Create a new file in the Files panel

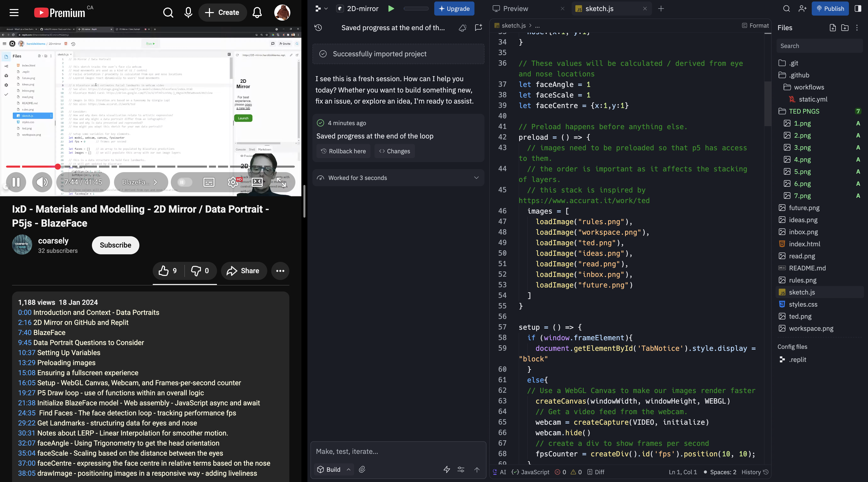(x=832, y=28)
